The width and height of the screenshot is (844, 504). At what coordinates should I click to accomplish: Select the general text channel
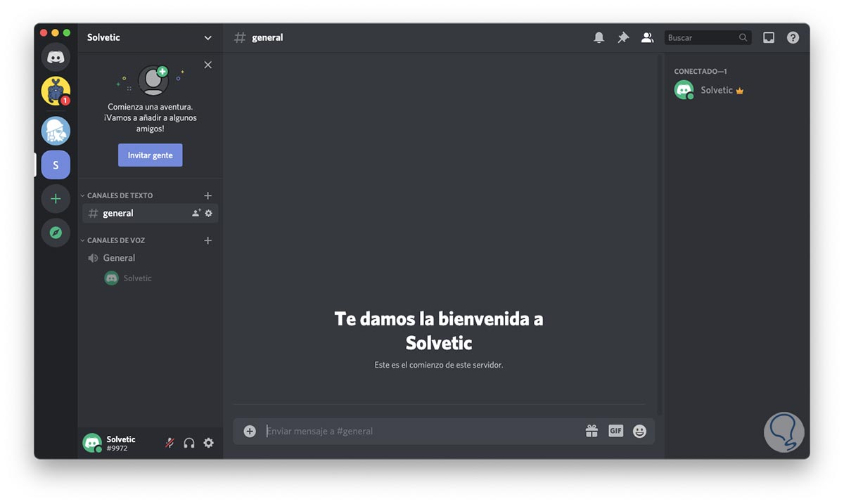point(150,213)
